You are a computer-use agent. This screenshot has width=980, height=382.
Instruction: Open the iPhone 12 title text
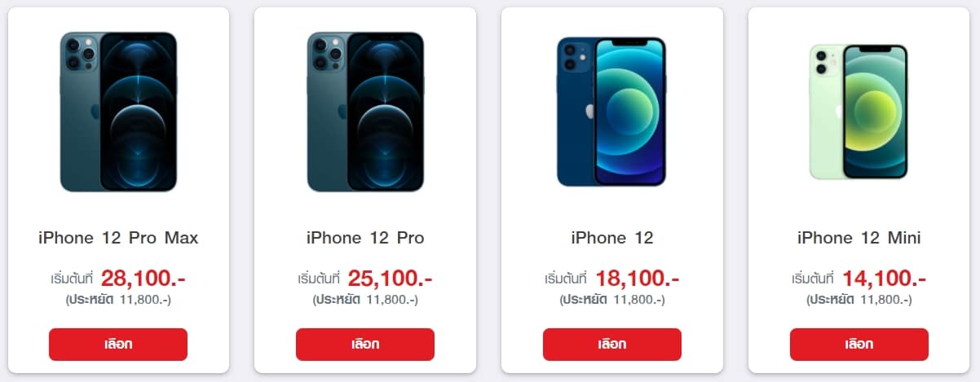[612, 239]
